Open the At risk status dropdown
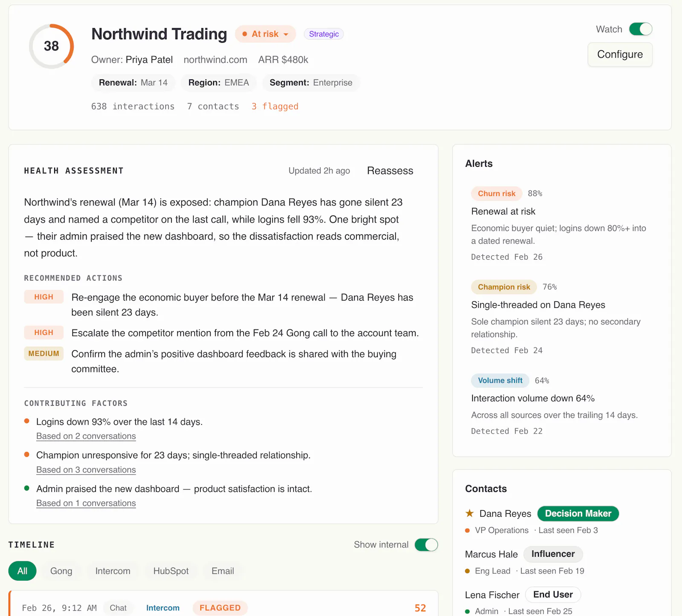The image size is (682, 616). click(265, 34)
